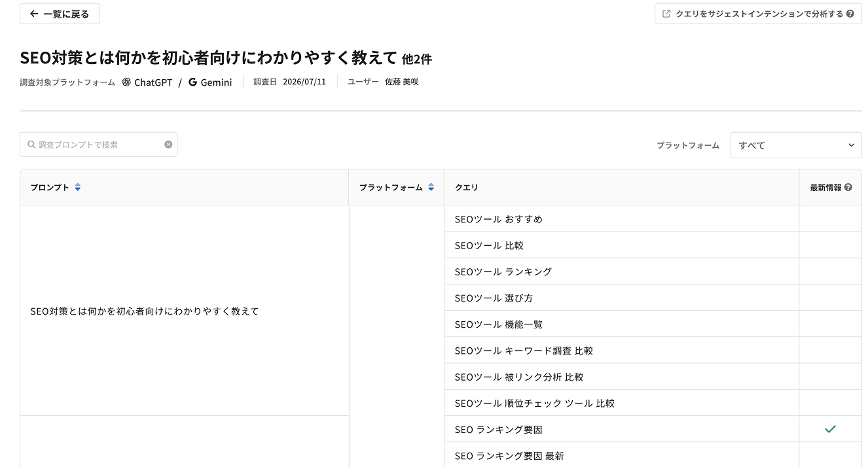868x467 pixels.
Task: Select the query SEOツール 比較
Action: point(489,245)
